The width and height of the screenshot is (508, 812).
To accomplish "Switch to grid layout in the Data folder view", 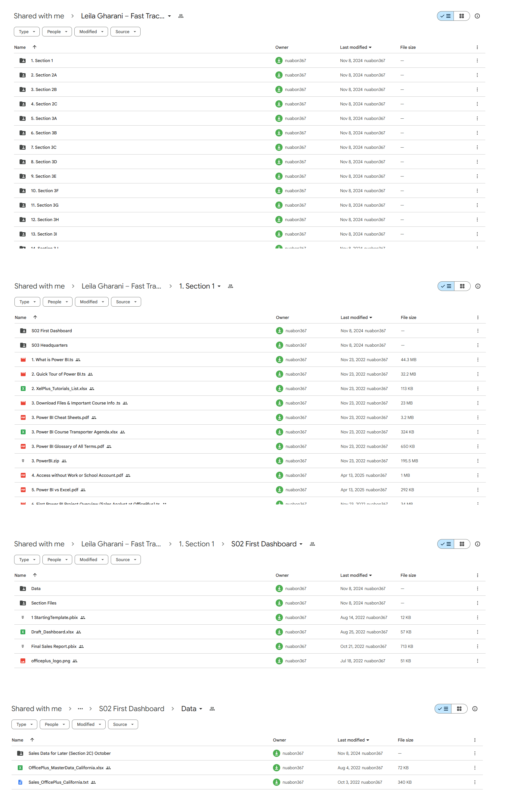I will [459, 709].
